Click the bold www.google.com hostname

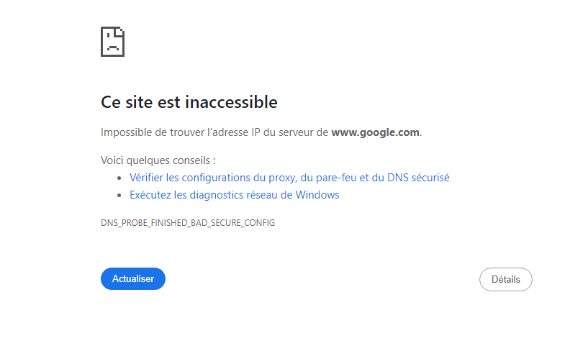[x=376, y=132]
